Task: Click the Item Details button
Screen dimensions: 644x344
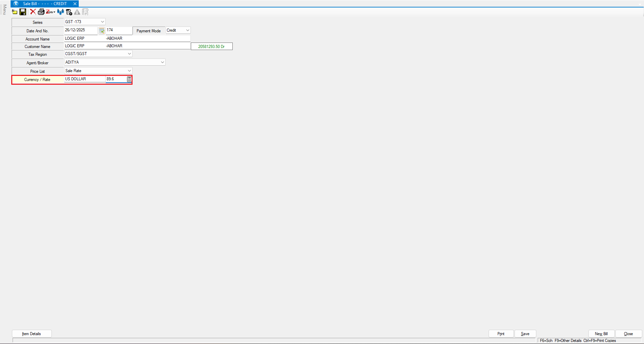Action: 32,334
